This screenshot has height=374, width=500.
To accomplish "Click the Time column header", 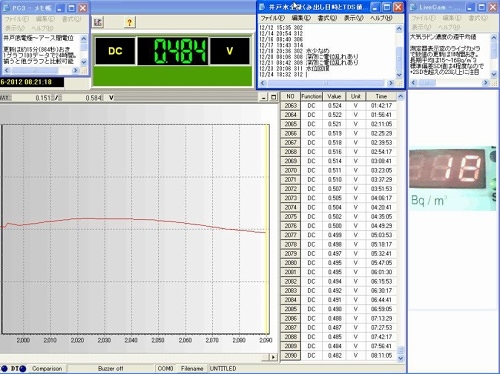I will coord(381,96).
